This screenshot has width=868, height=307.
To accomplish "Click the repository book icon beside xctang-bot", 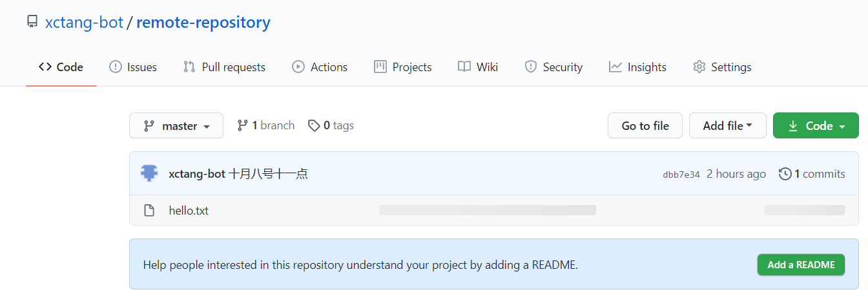I will [x=32, y=23].
